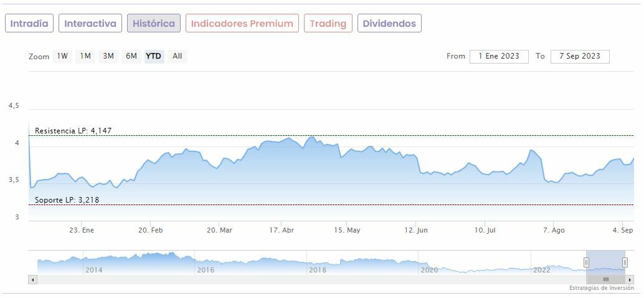Go to the Trading section
The image size is (644, 298).
(x=328, y=24)
